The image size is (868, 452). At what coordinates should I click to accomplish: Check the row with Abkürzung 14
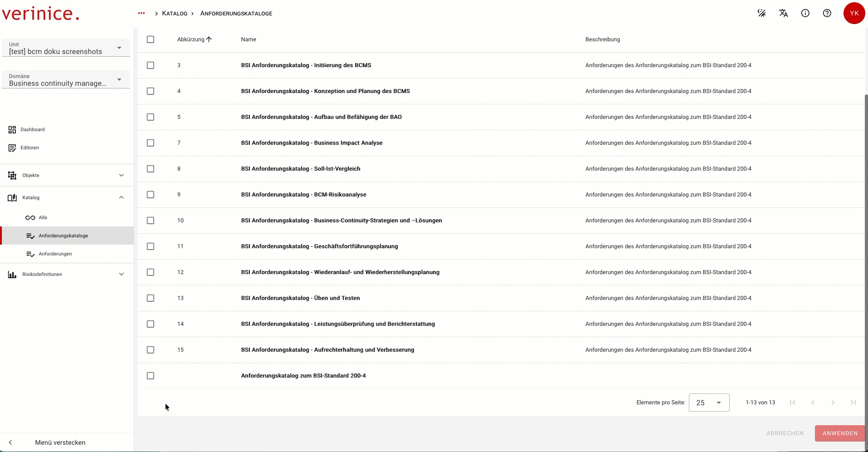click(151, 324)
